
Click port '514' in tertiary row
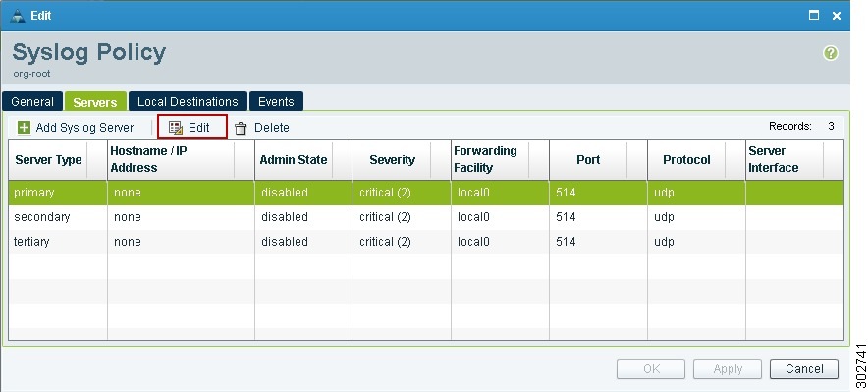tap(566, 242)
